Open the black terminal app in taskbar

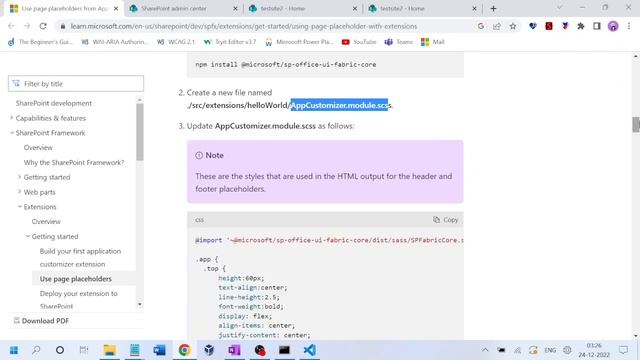coord(284,350)
